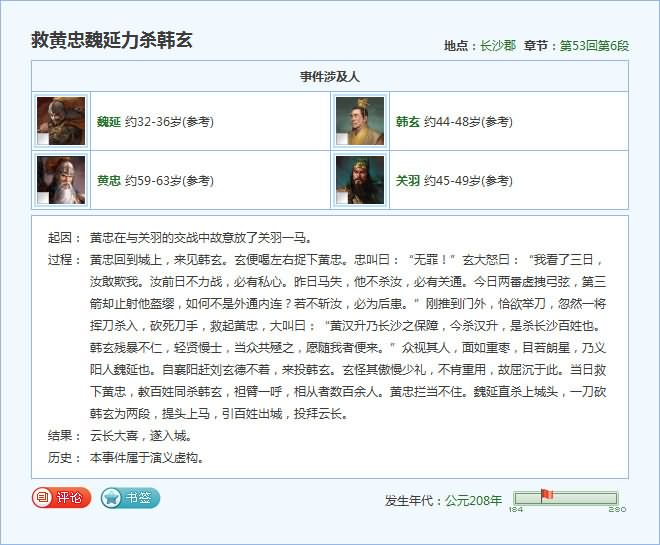
Task: Visit the 关羽 character name link
Action: 407,181
